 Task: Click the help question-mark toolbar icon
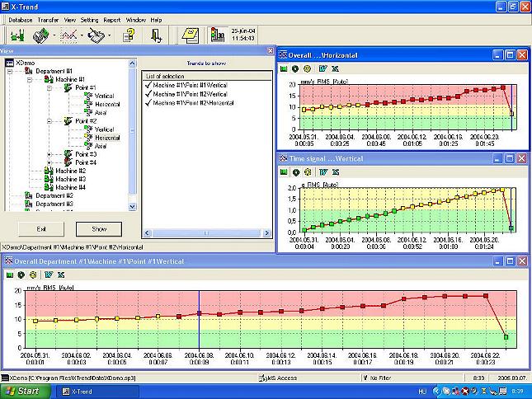coord(129,35)
